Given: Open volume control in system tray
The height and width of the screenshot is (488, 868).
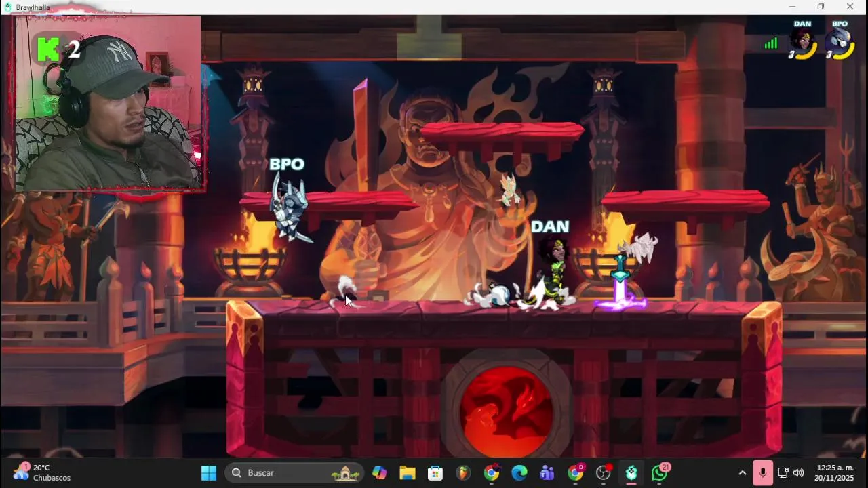Looking at the screenshot, I should point(798,473).
